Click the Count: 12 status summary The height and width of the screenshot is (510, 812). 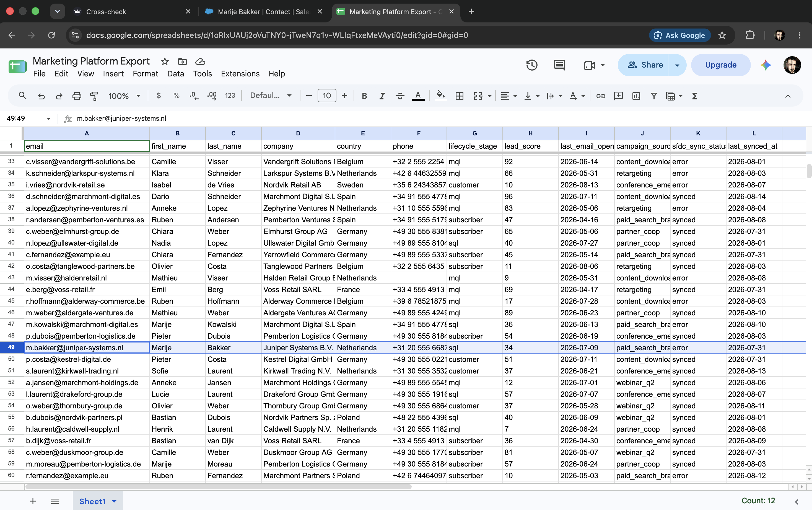[x=758, y=501]
